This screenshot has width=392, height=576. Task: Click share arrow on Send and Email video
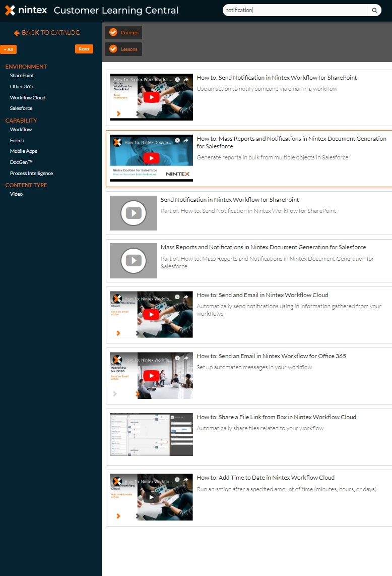(x=186, y=297)
